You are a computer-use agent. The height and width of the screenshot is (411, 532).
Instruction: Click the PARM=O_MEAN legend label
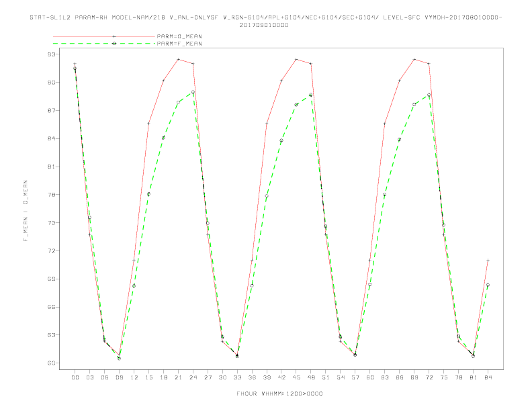click(179, 36)
